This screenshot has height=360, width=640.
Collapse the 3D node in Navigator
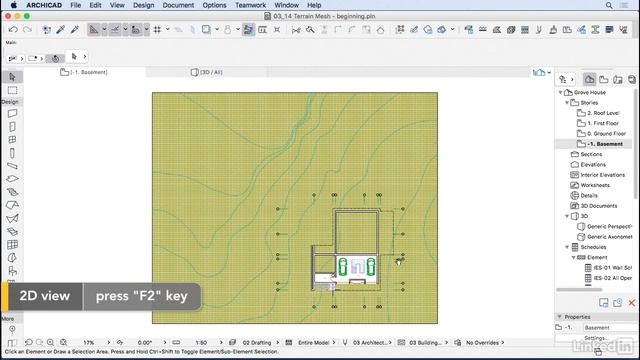[567, 216]
